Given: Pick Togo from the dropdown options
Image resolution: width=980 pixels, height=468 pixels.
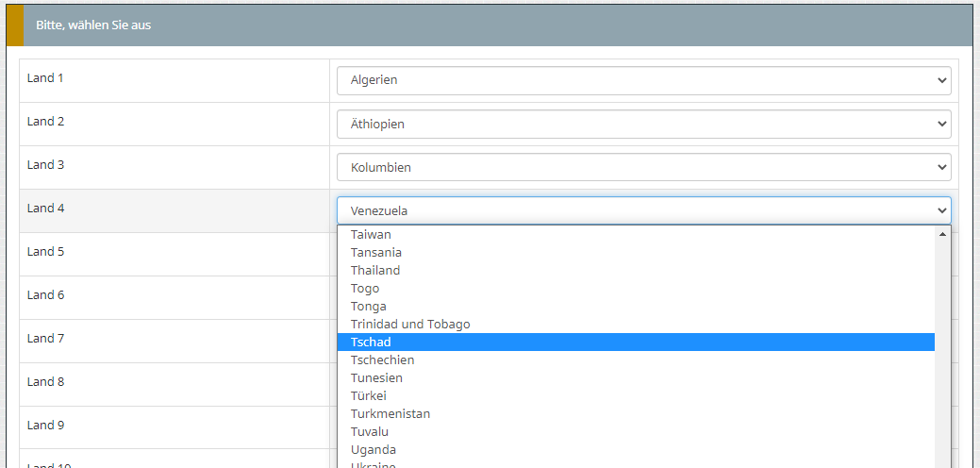Looking at the screenshot, I should click(365, 288).
